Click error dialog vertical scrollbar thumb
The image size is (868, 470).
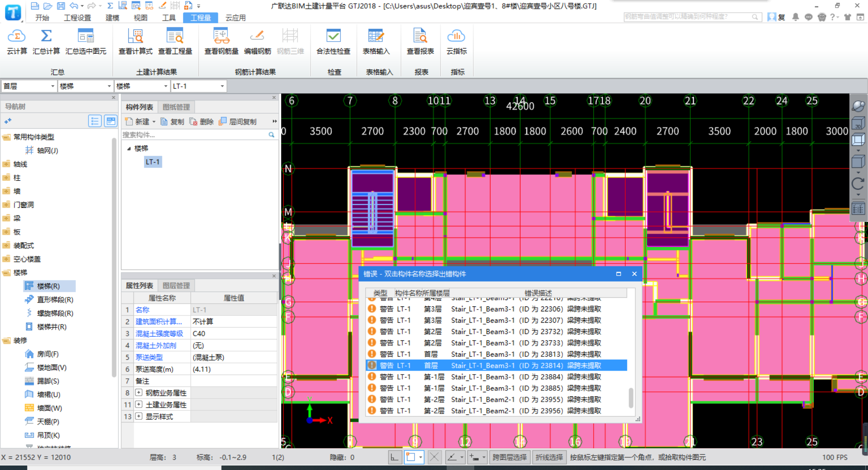pyautogui.click(x=631, y=398)
